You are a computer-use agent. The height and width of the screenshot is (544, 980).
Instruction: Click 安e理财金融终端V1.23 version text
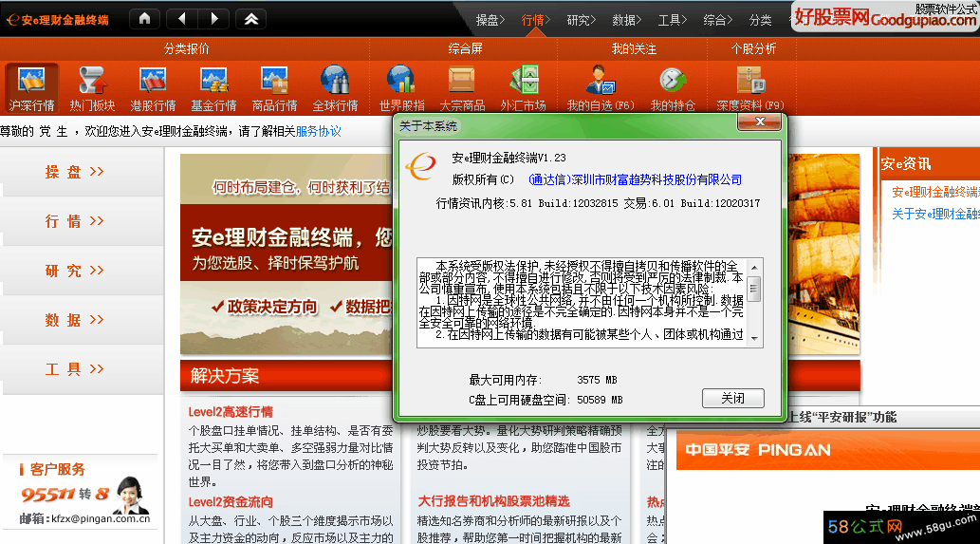point(508,158)
